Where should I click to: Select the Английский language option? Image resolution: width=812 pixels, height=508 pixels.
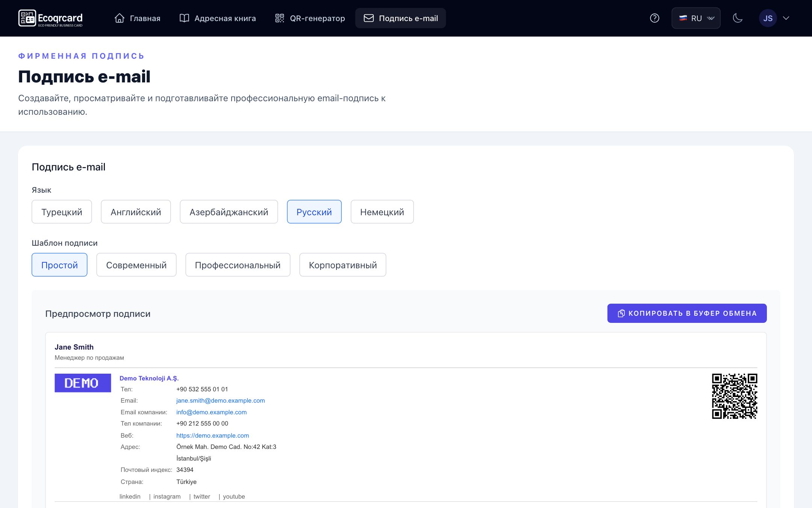(x=136, y=212)
